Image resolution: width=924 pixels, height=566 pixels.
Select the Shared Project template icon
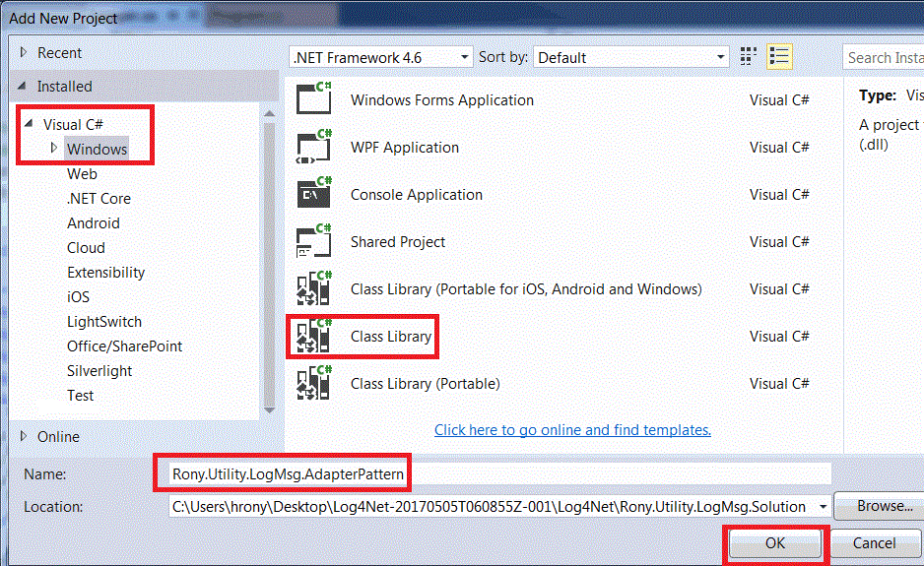pyautogui.click(x=314, y=240)
